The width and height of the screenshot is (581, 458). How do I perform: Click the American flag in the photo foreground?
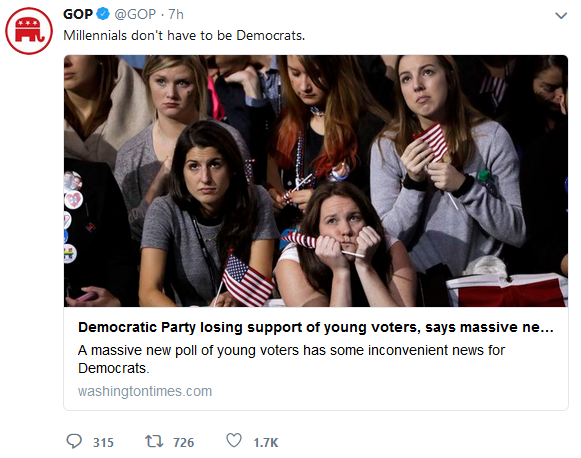point(246,281)
